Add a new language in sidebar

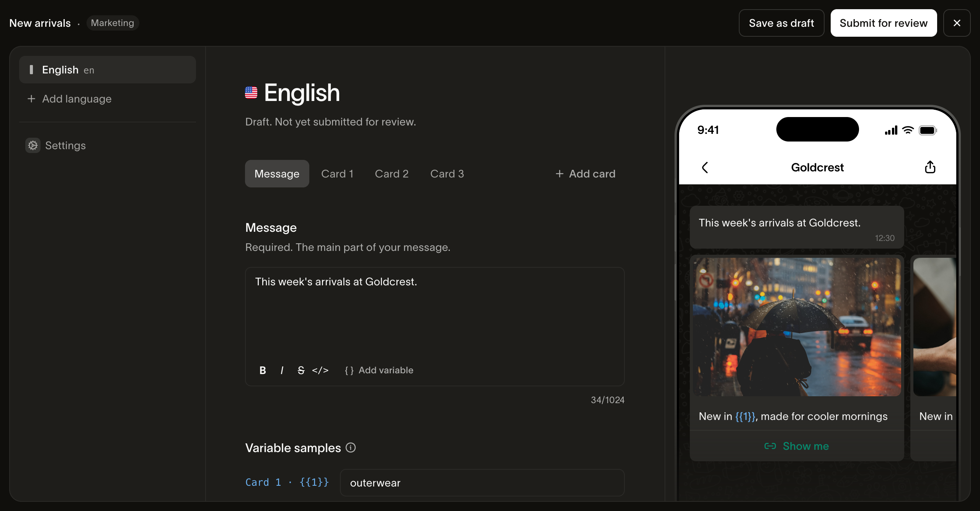pos(69,99)
